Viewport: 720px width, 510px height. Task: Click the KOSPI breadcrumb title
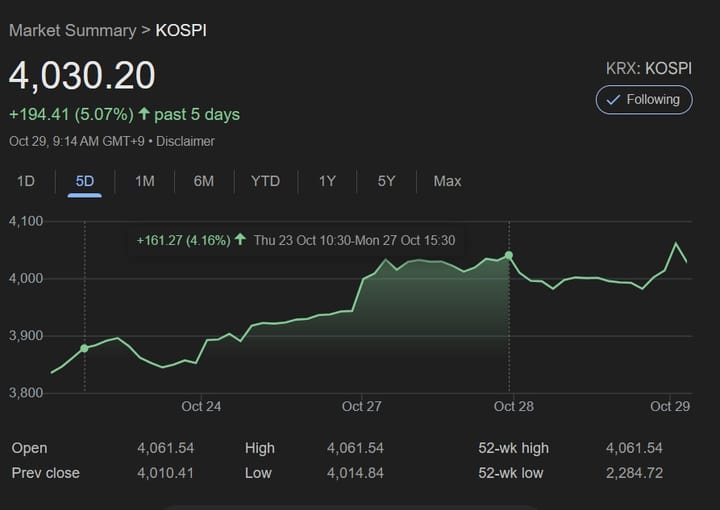point(181,31)
